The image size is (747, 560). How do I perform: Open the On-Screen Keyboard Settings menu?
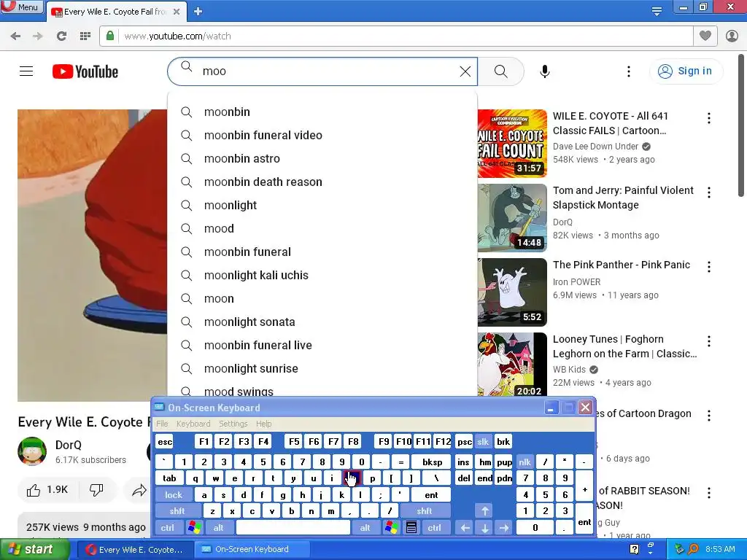click(x=233, y=424)
